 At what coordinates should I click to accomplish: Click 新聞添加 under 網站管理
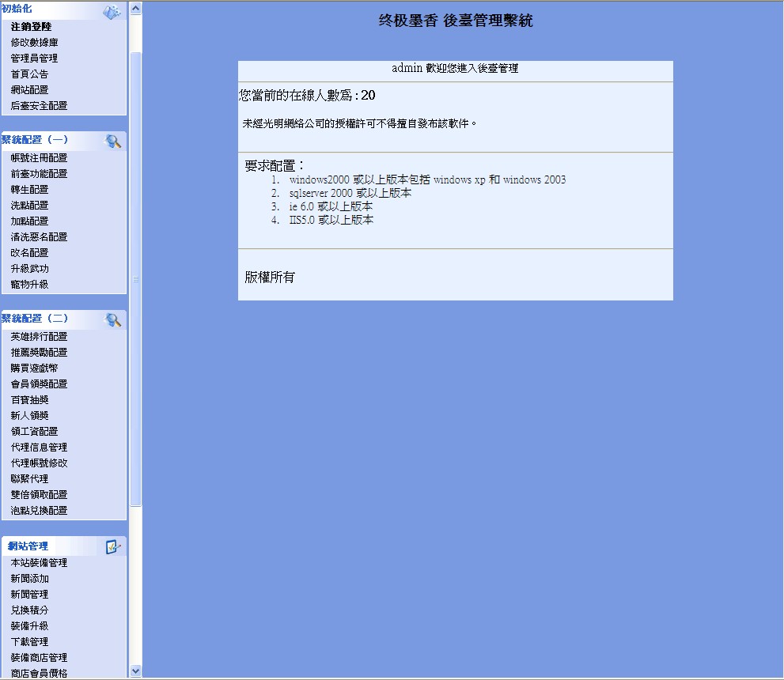[x=29, y=579]
